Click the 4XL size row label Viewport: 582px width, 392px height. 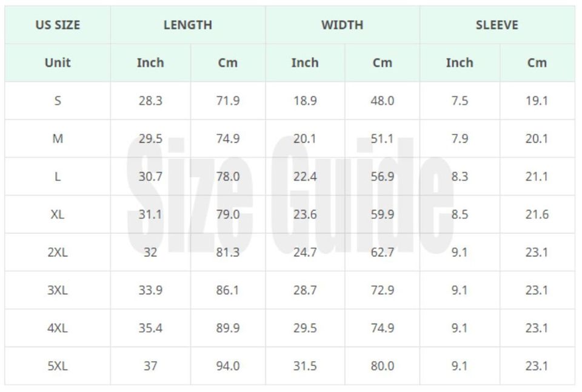coord(58,328)
